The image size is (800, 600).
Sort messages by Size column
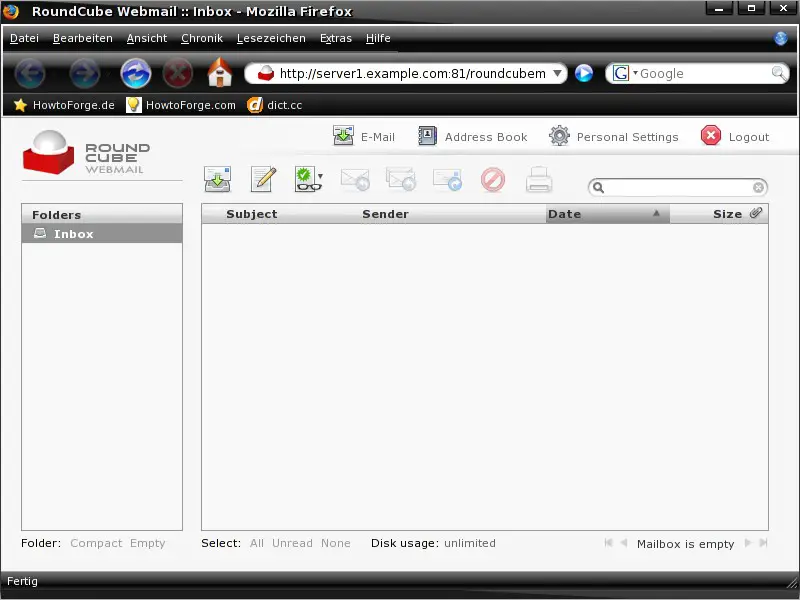727,214
